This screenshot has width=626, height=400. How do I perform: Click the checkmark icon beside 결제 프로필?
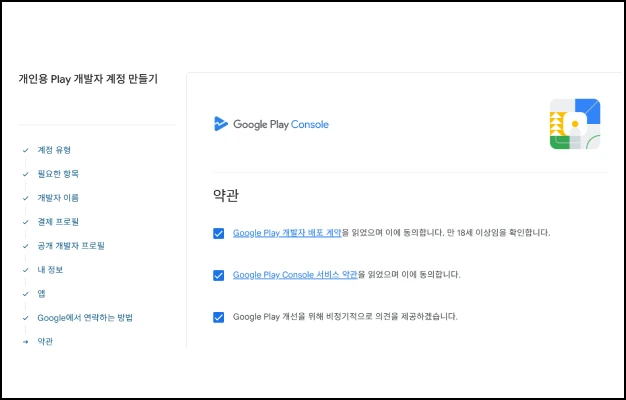[26, 222]
